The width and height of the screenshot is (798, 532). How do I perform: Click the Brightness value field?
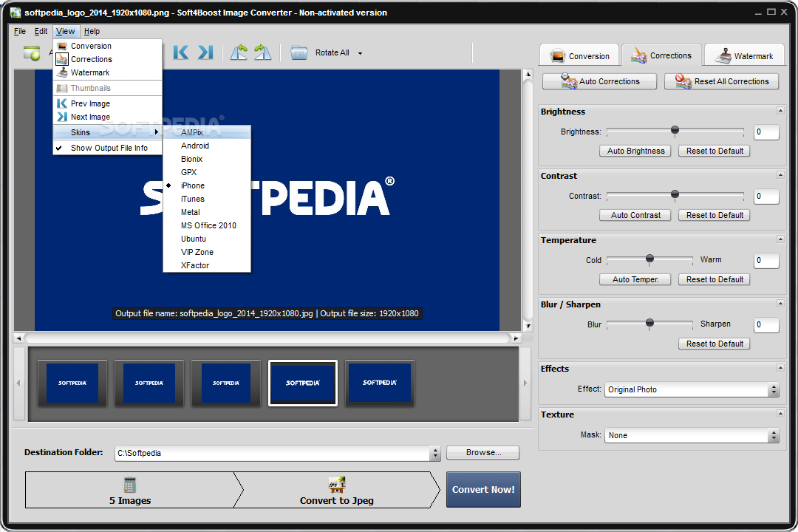pos(766,132)
